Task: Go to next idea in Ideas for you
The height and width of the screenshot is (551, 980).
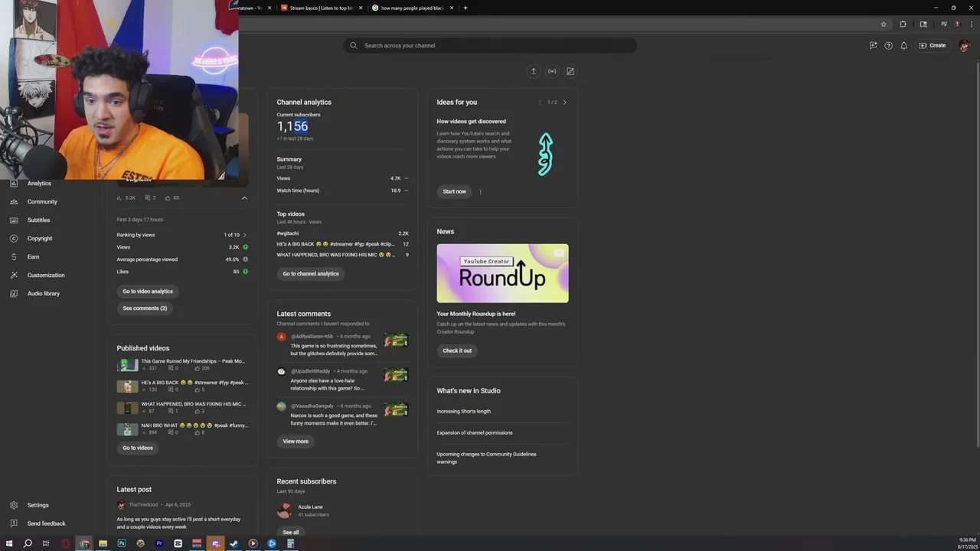Action: [565, 103]
